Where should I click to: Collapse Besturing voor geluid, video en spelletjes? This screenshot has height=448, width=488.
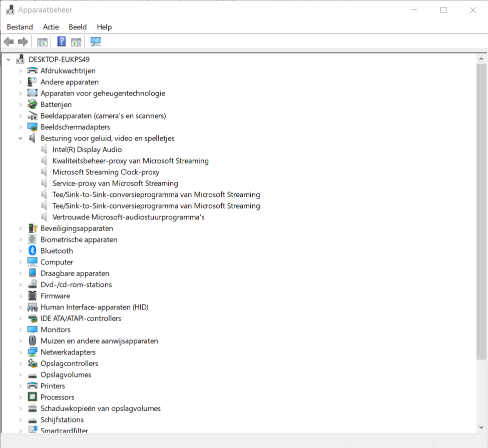tap(21, 138)
